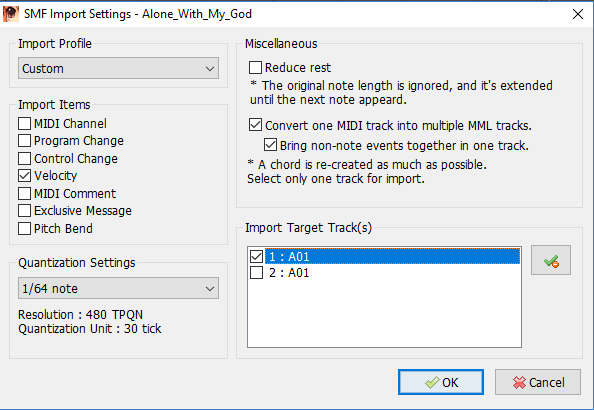Enable the MIDI Channel checkbox
This screenshot has width=594, height=410.
pyautogui.click(x=25, y=123)
